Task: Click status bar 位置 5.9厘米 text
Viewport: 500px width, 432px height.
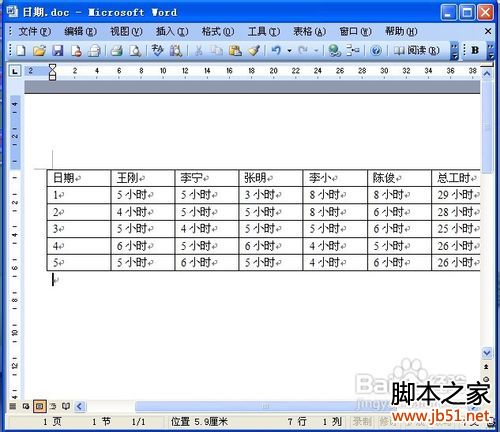Action: pos(199,422)
